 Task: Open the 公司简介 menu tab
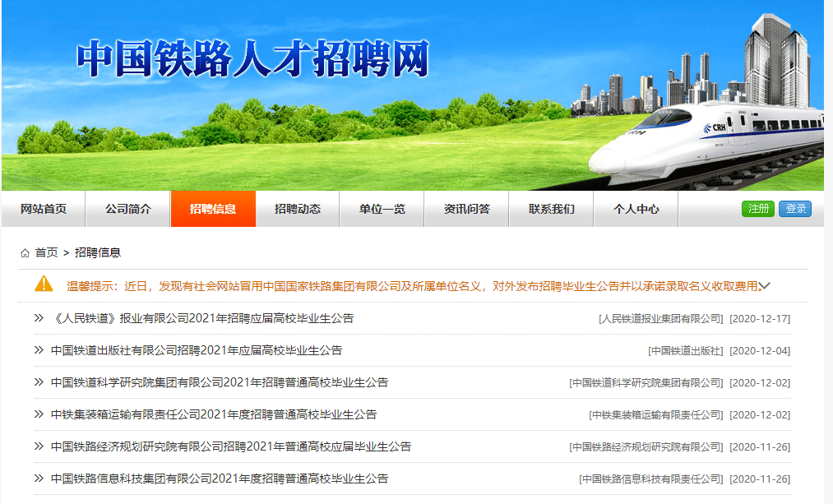[128, 209]
